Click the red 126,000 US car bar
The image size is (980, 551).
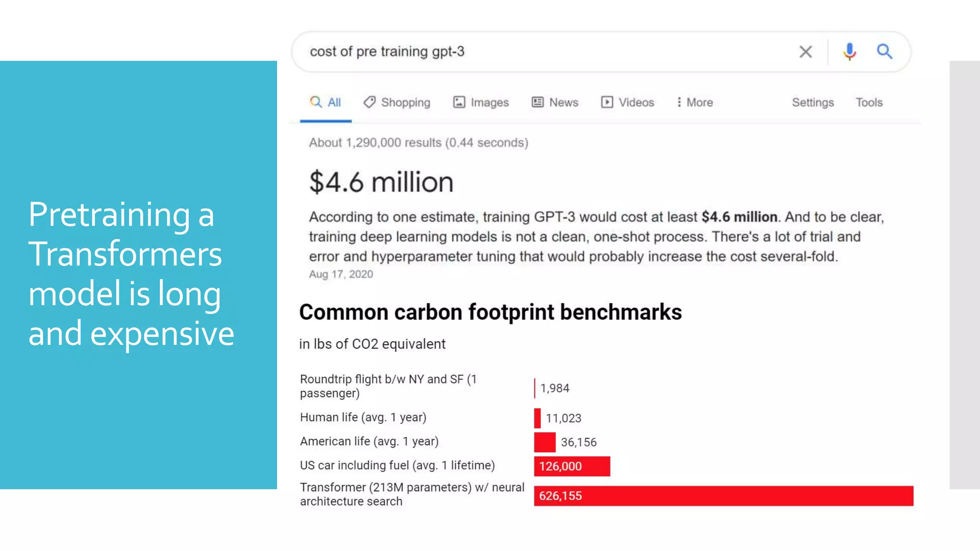(x=572, y=466)
